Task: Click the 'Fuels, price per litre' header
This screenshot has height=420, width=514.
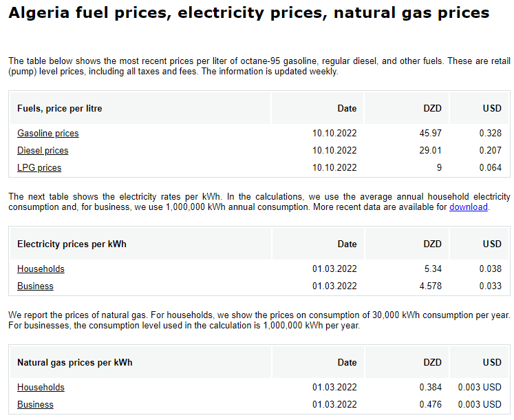Action: [x=60, y=108]
